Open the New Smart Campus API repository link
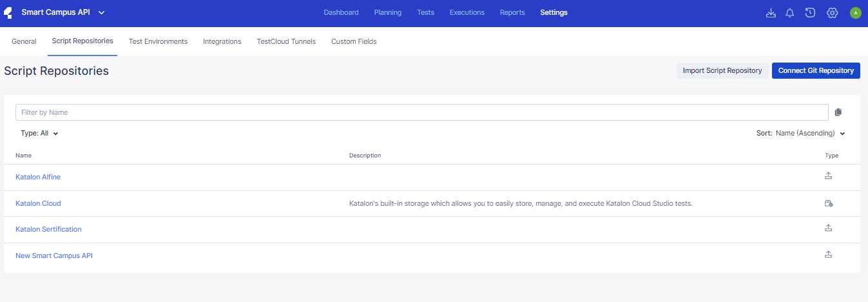This screenshot has width=868, height=302. pyautogui.click(x=54, y=256)
